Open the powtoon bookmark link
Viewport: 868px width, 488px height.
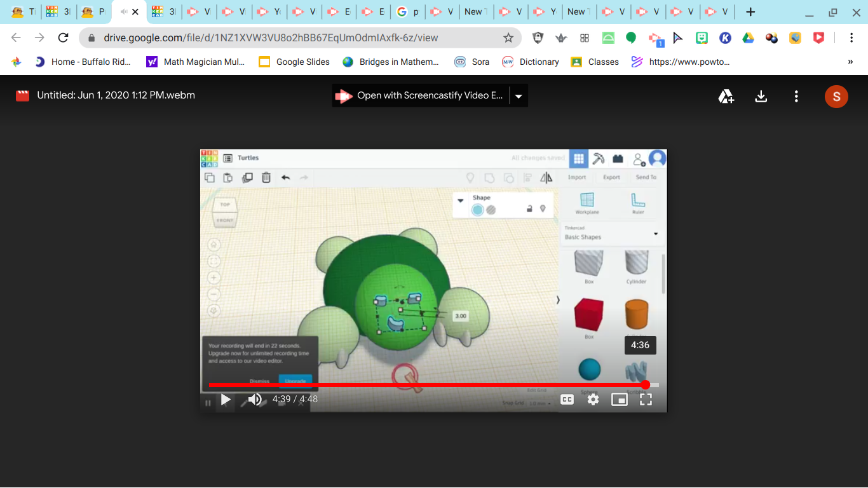pyautogui.click(x=681, y=62)
